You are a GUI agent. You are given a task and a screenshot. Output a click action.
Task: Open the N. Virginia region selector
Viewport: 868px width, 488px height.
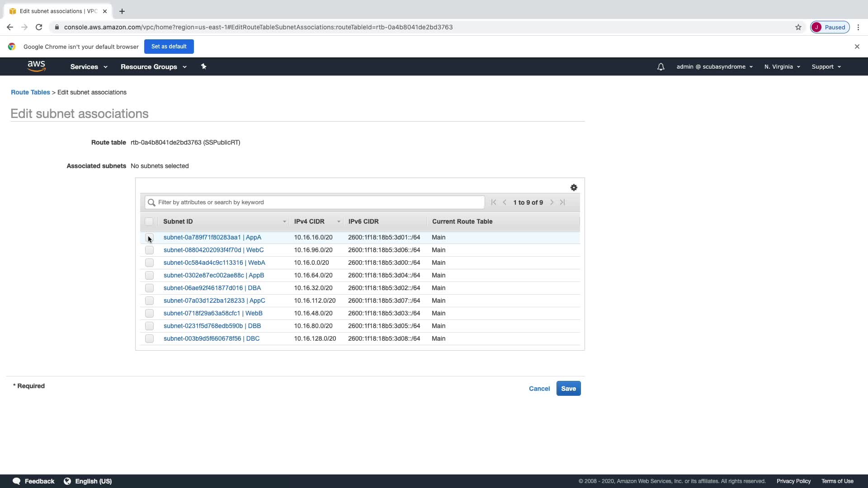[782, 67]
